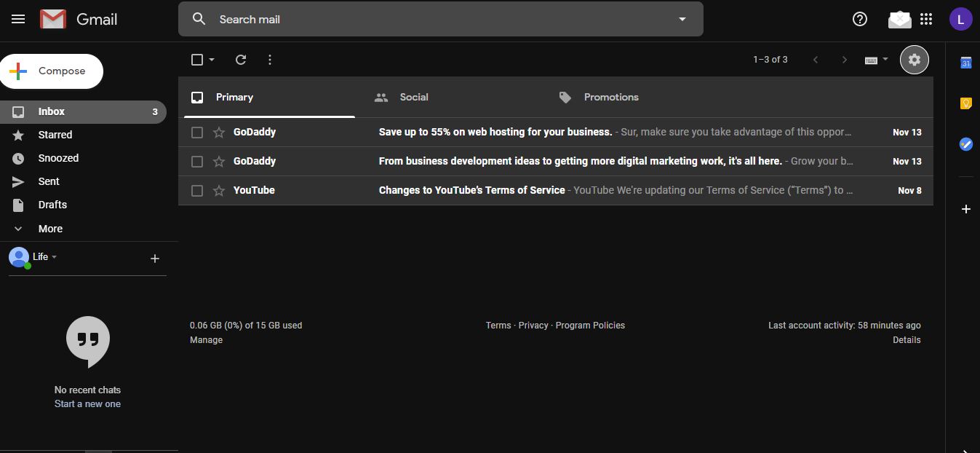
Task: Click the Refresh mail icon
Action: point(241,60)
